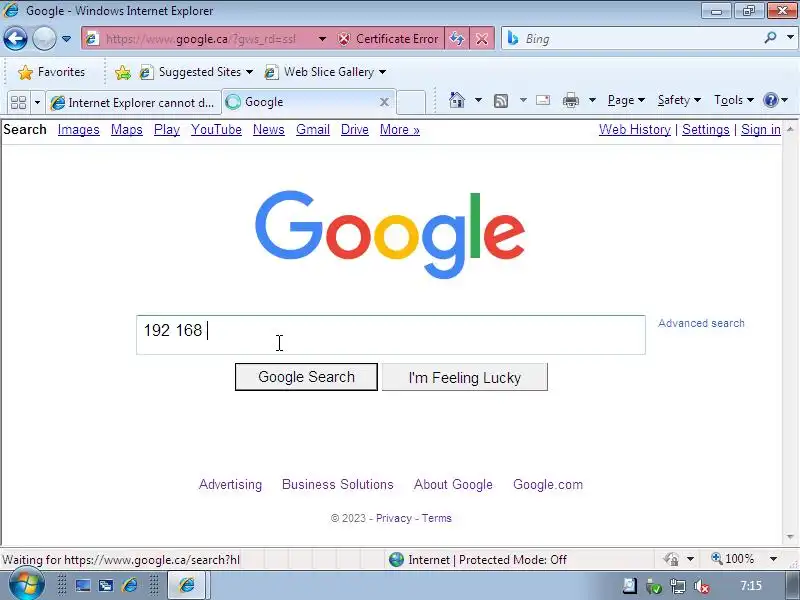Click the Help question mark icon

pyautogui.click(x=770, y=100)
